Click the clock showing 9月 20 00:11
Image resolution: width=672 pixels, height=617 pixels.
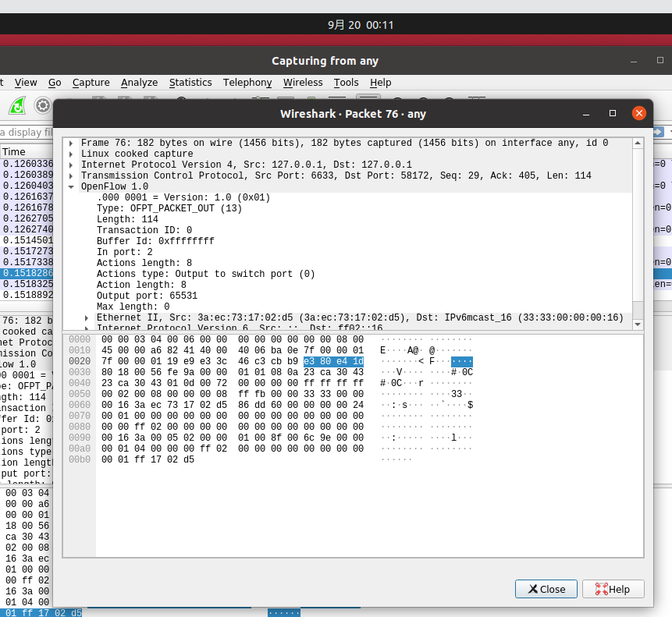point(361,25)
